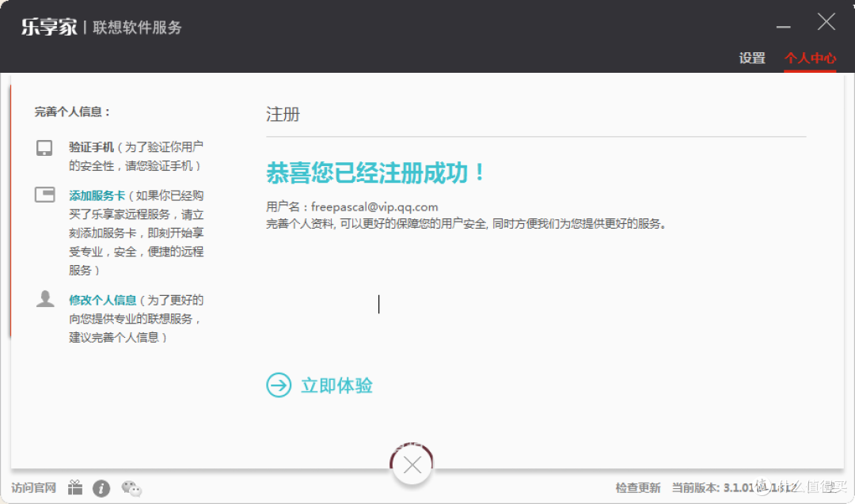Screen dimensions: 855x504
Task: Dismiss the panel with the round X button
Action: click(412, 464)
